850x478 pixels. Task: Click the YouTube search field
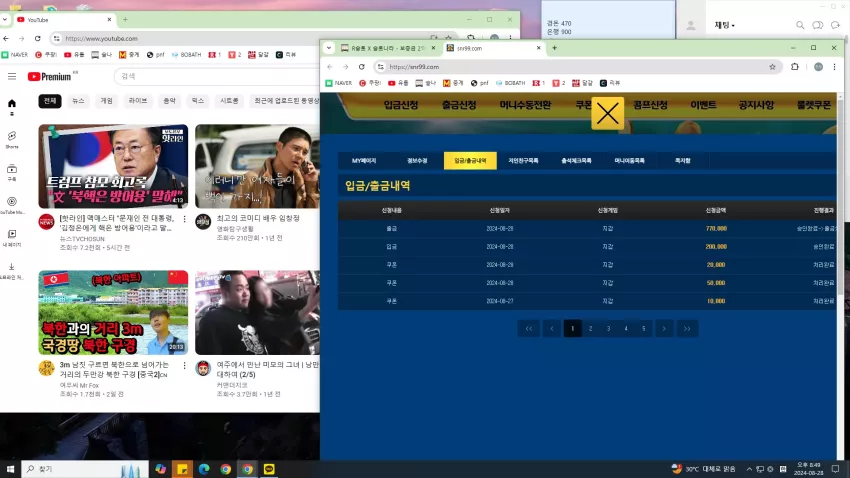[x=217, y=76]
